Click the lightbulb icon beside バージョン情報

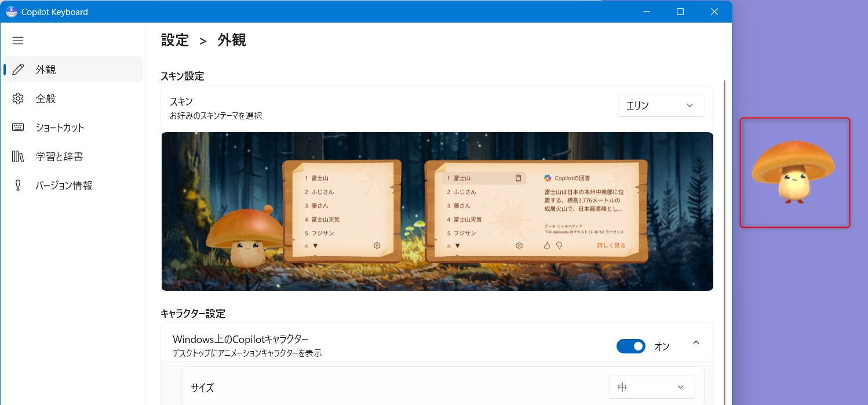(x=18, y=185)
